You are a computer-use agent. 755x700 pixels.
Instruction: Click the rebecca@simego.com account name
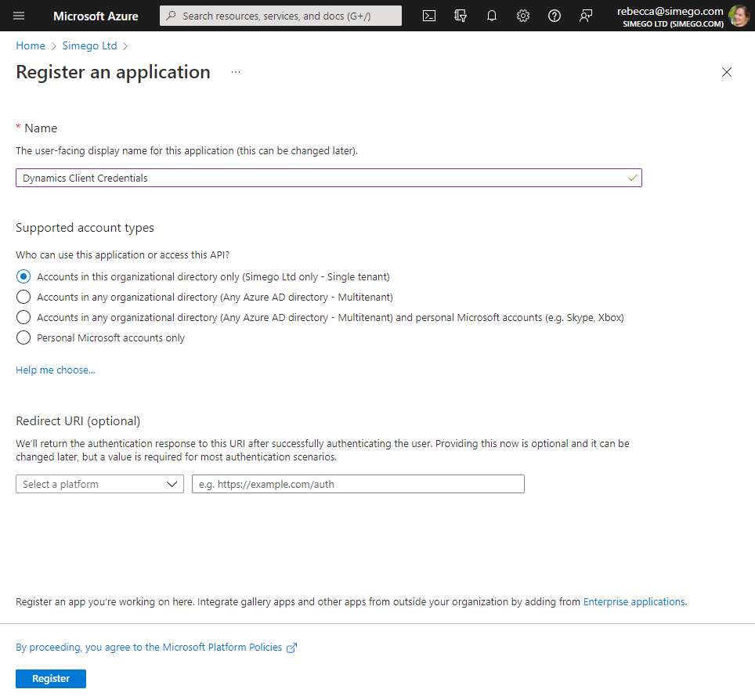point(670,12)
